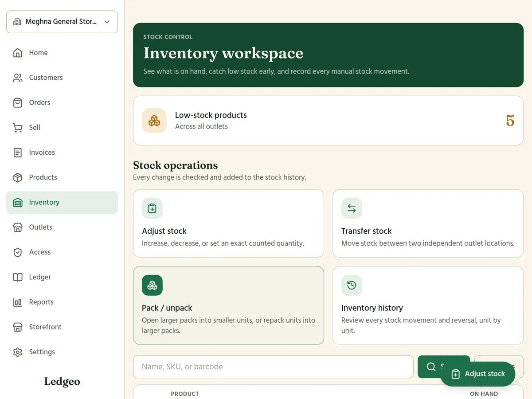Screen dimensions: 532x399
Task: Focus the Name, SKU, or barcode search field
Action: coord(273,367)
